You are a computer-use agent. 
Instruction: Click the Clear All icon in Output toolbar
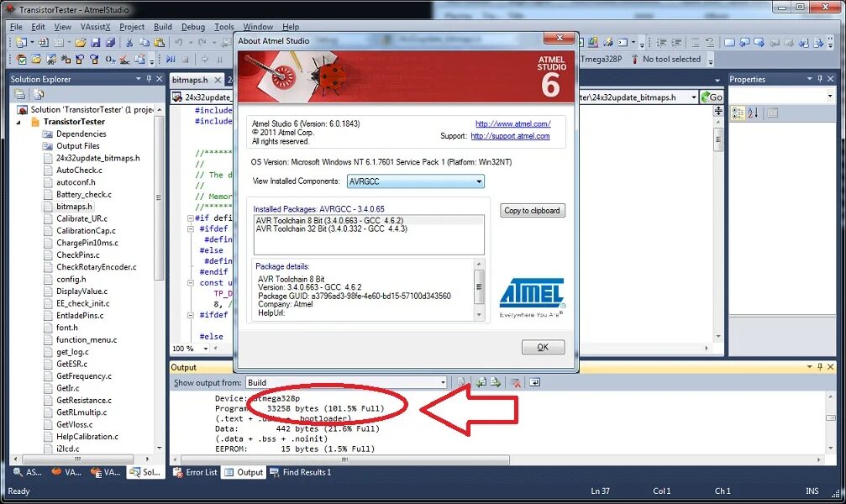pos(516,382)
